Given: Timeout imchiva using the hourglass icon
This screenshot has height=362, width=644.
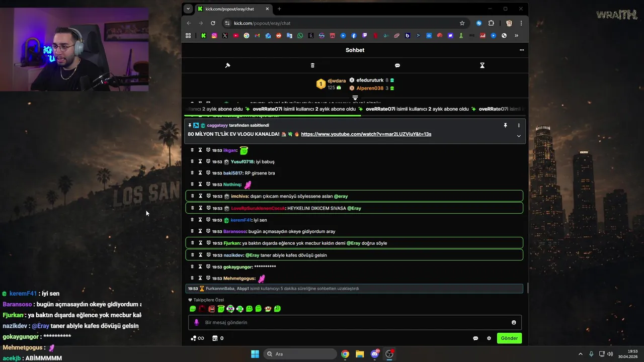Looking at the screenshot, I should pos(200,196).
